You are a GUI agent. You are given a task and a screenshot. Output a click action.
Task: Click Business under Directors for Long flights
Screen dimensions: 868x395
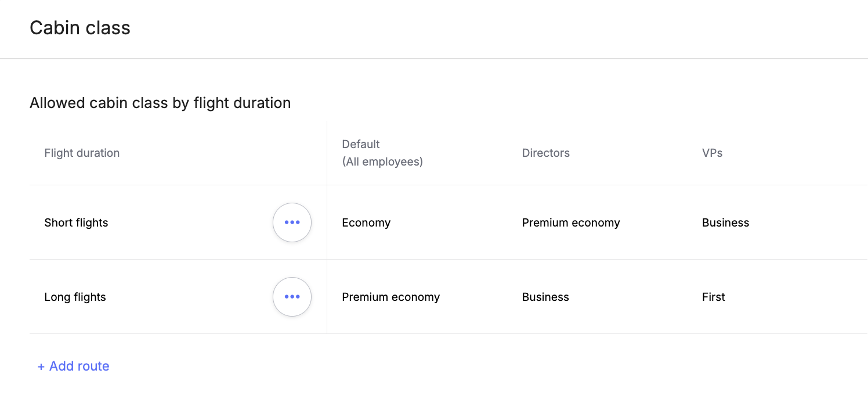545,297
